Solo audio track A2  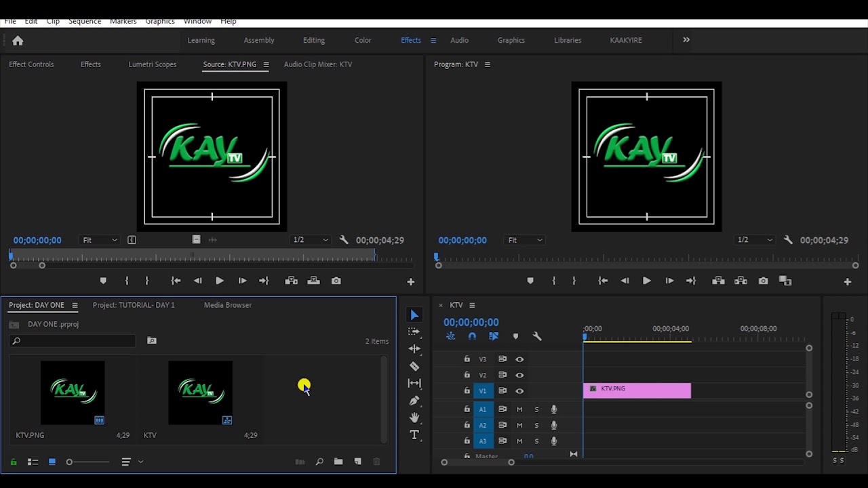pos(536,425)
